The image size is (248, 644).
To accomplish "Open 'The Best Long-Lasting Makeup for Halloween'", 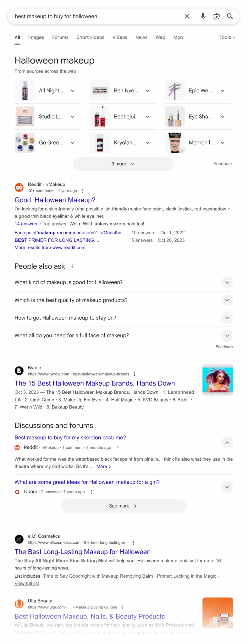I will pos(83,552).
